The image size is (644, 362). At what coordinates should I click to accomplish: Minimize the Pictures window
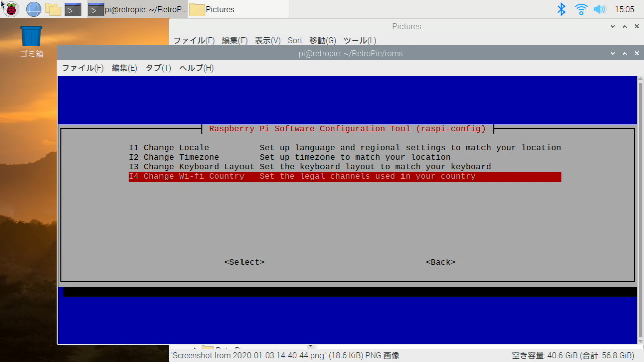613,26
